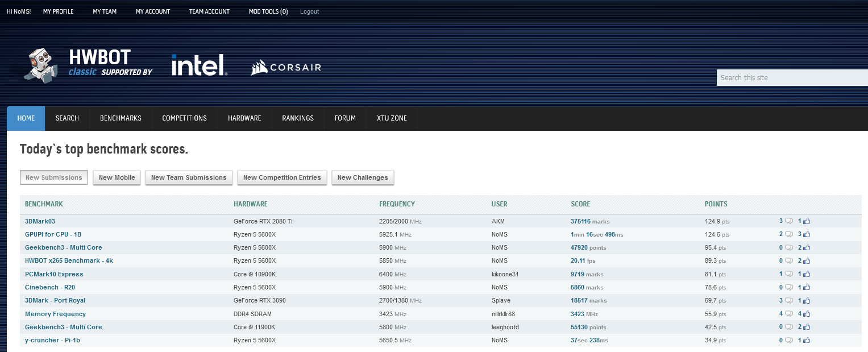The width and height of the screenshot is (868, 352).
Task: Click the Intel sponsor logo
Action: coord(199,66)
